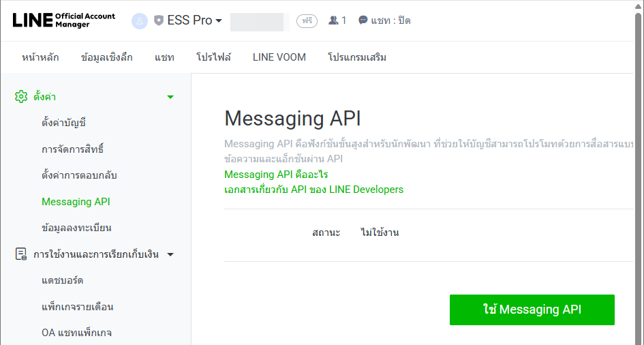Click the chat status speech bubble icon
The image size is (644, 345).
(363, 20)
